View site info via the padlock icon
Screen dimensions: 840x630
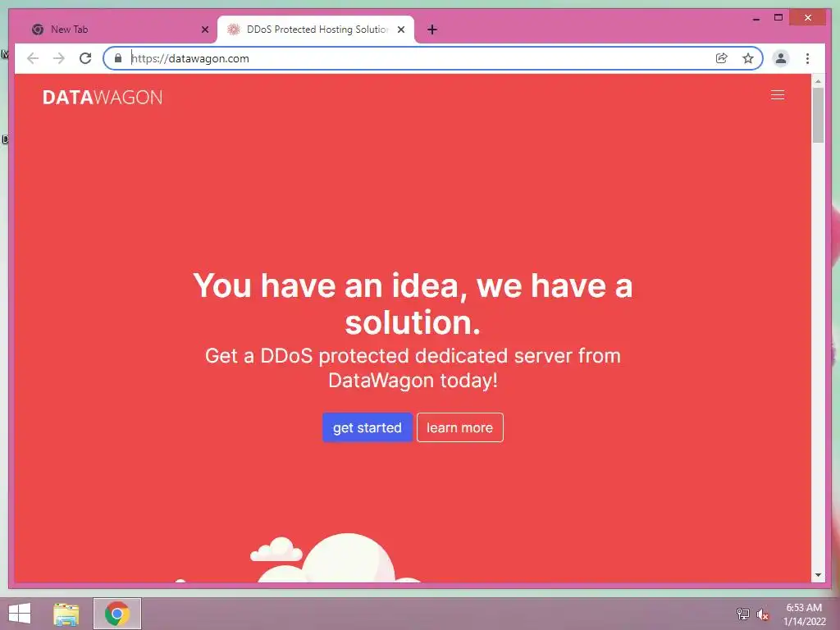[x=118, y=58]
